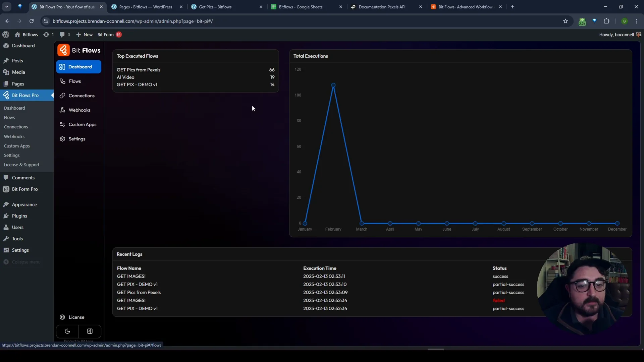The width and height of the screenshot is (644, 362).
Task: Collapse the Bit Flows sidebar panel icon
Action: [x=90, y=331]
